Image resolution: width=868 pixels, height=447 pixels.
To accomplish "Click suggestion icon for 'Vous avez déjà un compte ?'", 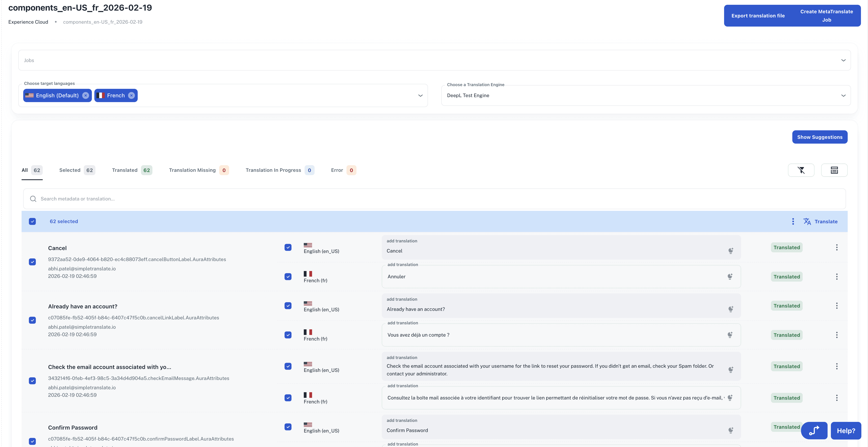I will [730, 335].
